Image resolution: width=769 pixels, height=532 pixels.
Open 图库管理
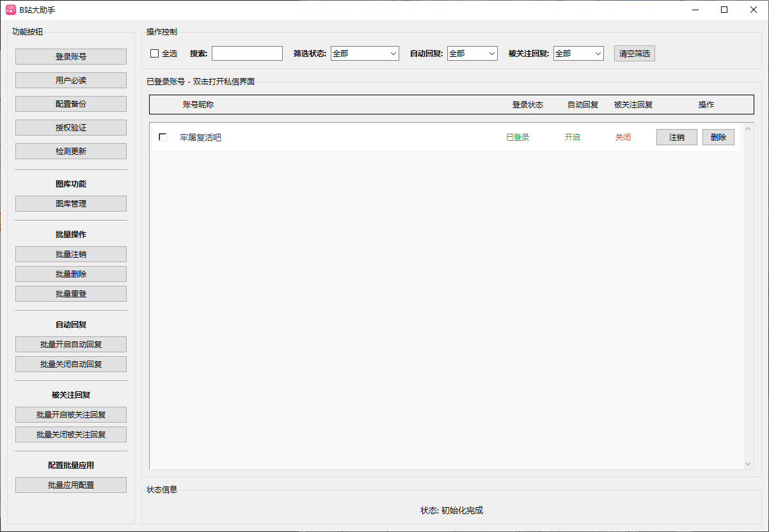71,203
